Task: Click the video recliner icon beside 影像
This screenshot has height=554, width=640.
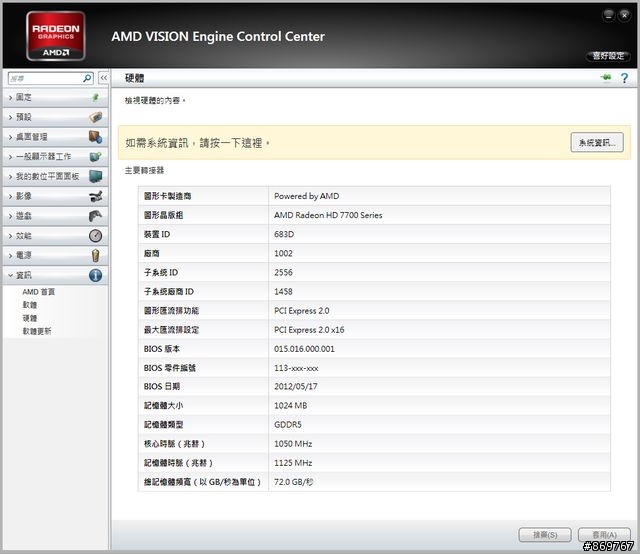Action: pos(96,196)
